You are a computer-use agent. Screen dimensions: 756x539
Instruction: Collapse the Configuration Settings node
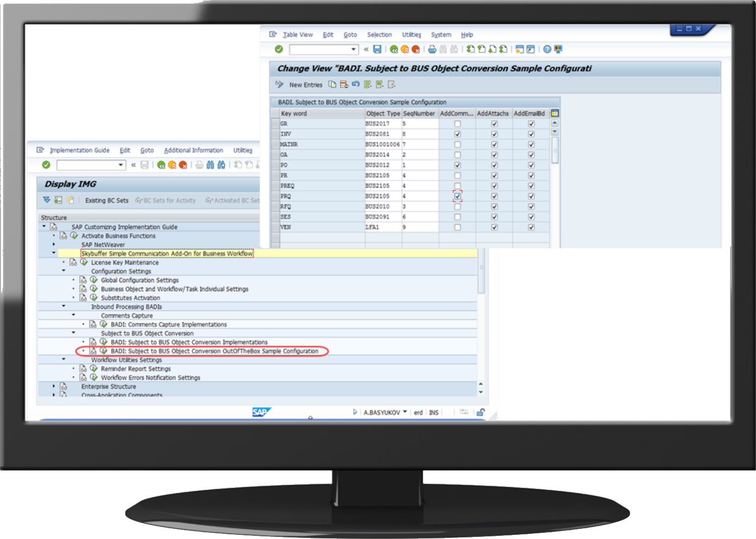tap(64, 271)
